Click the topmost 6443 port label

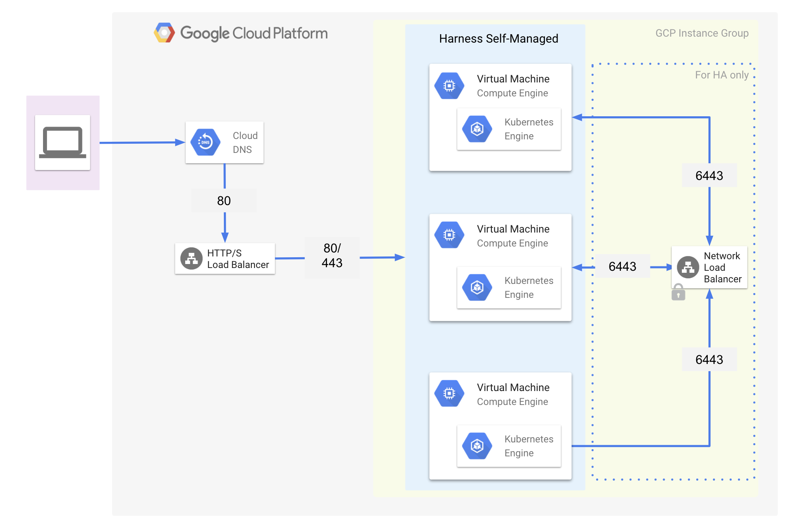click(x=709, y=176)
